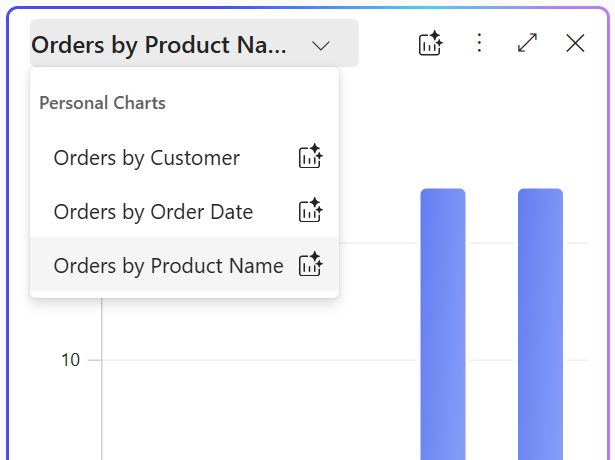Collapse the chart selector using the chevron arrow
Screen dimensions: 615x460
(321, 46)
